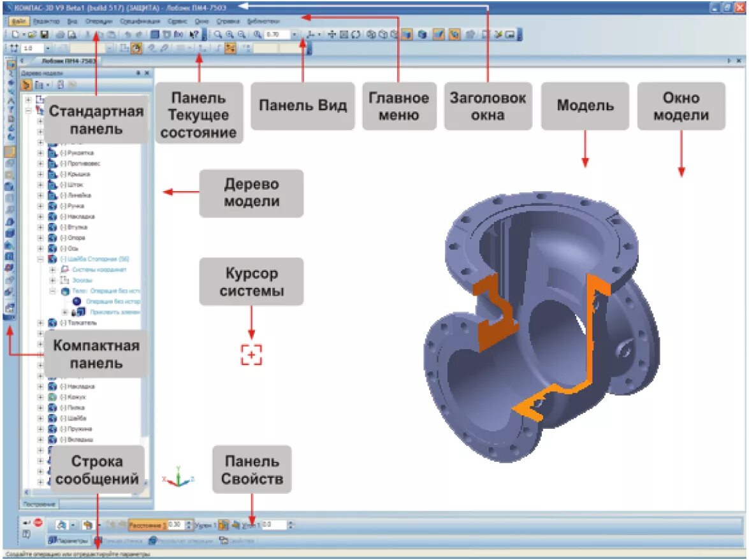Select the Пружина item in model tree
The height and width of the screenshot is (560, 749).
click(76, 429)
